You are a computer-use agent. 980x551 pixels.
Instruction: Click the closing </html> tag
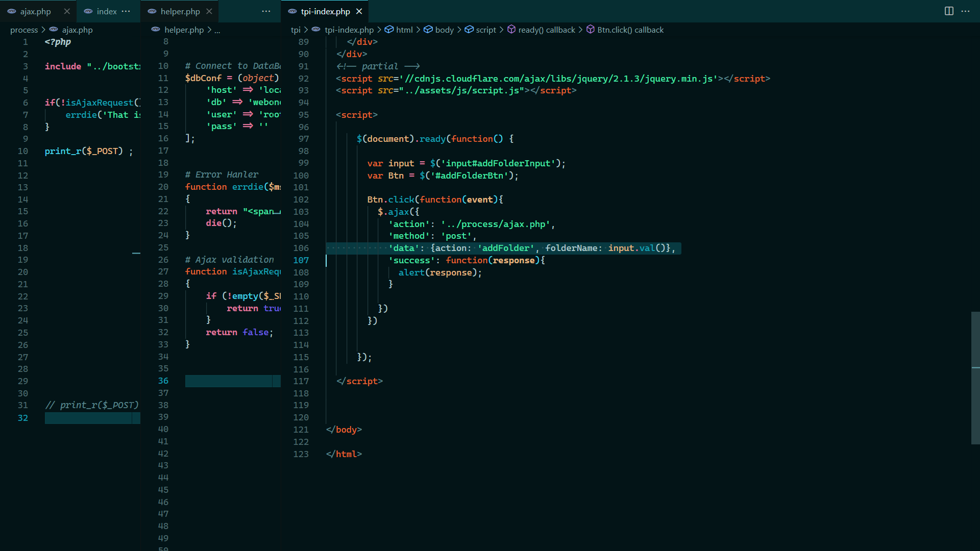[x=344, y=454]
